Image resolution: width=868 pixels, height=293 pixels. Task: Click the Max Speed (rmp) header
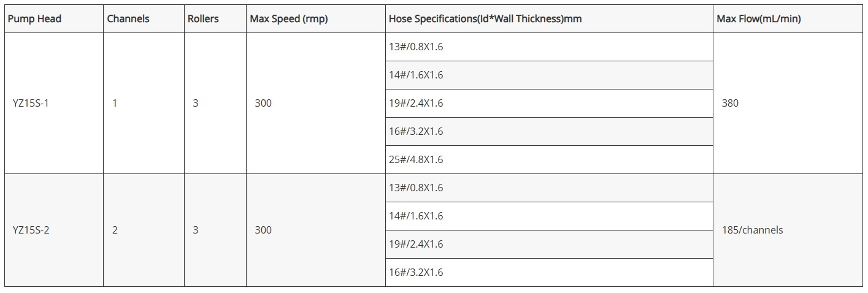[x=289, y=19]
